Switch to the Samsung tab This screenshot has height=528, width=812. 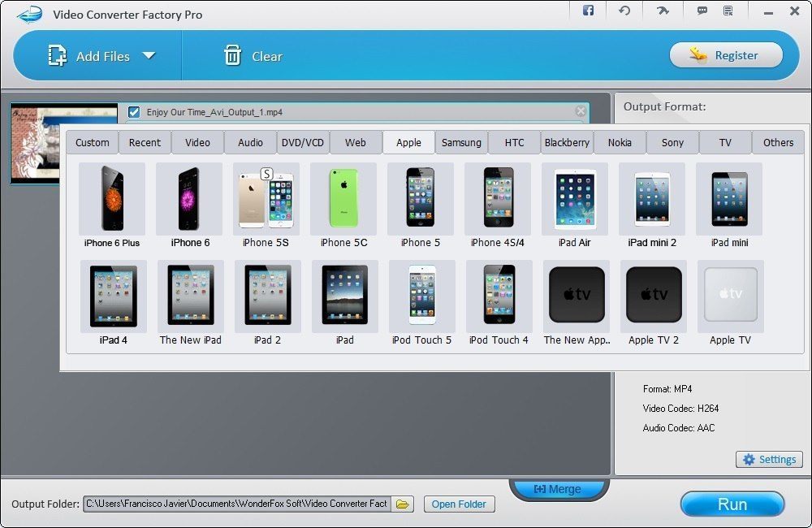461,142
